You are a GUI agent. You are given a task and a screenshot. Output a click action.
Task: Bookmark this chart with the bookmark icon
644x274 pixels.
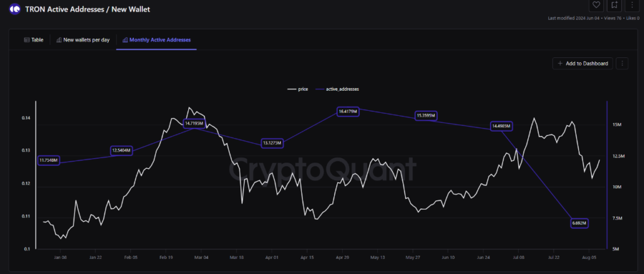tap(614, 5)
